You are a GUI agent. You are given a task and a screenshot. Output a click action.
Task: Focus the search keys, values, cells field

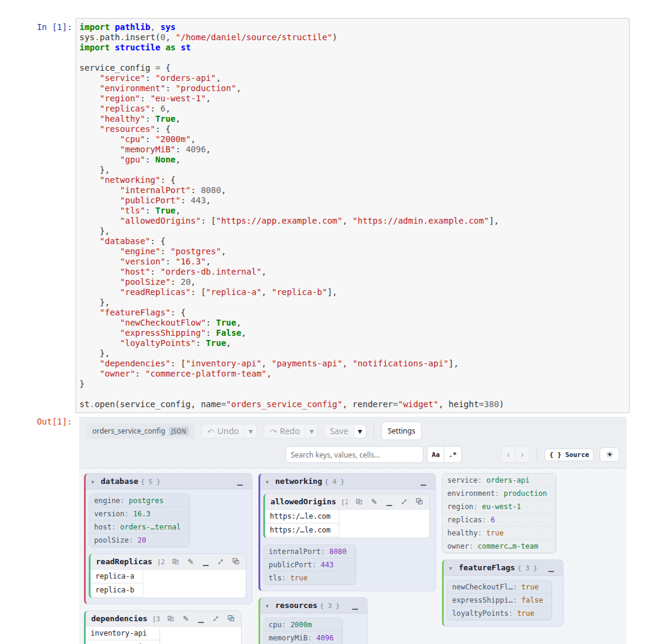click(354, 455)
